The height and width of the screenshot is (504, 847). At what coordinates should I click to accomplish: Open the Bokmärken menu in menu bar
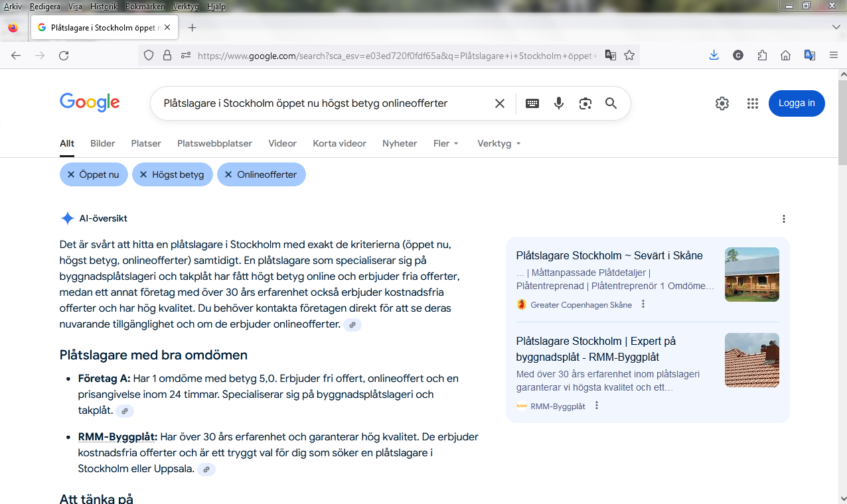[x=143, y=7]
